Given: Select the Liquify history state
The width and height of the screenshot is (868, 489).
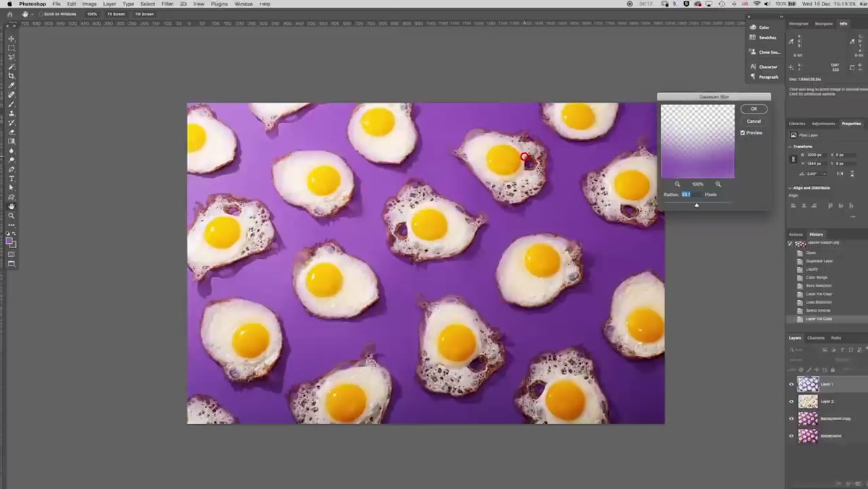Looking at the screenshot, I should pos(812,269).
